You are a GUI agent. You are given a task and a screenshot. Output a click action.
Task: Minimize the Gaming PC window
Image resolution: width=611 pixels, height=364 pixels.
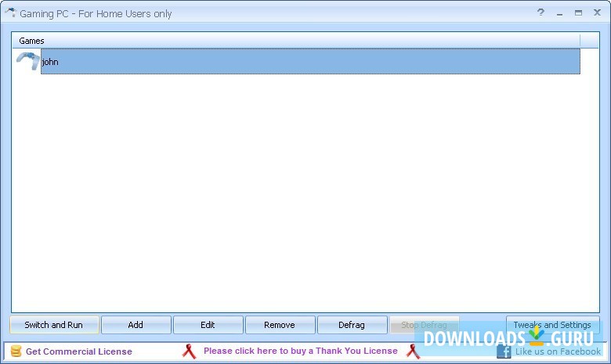[559, 13]
